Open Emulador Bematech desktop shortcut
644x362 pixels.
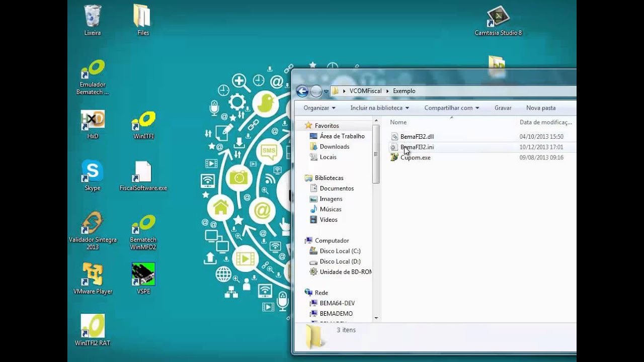click(93, 77)
